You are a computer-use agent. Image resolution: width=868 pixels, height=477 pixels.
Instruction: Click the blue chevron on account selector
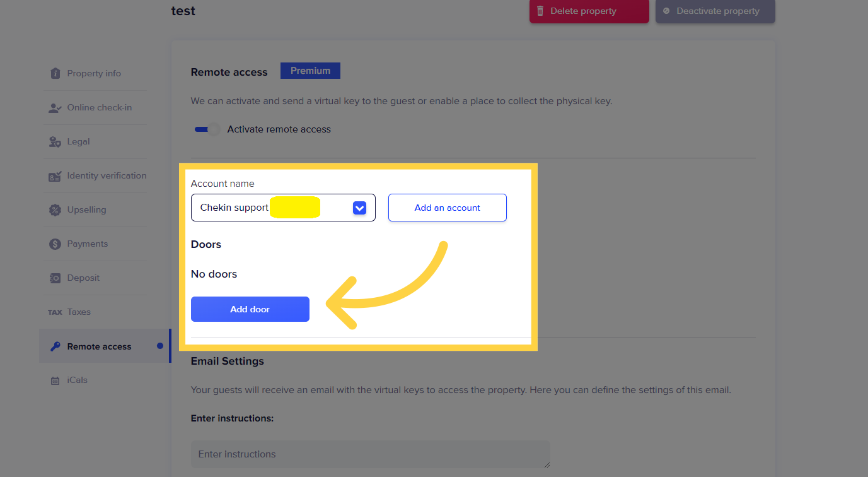coord(359,208)
